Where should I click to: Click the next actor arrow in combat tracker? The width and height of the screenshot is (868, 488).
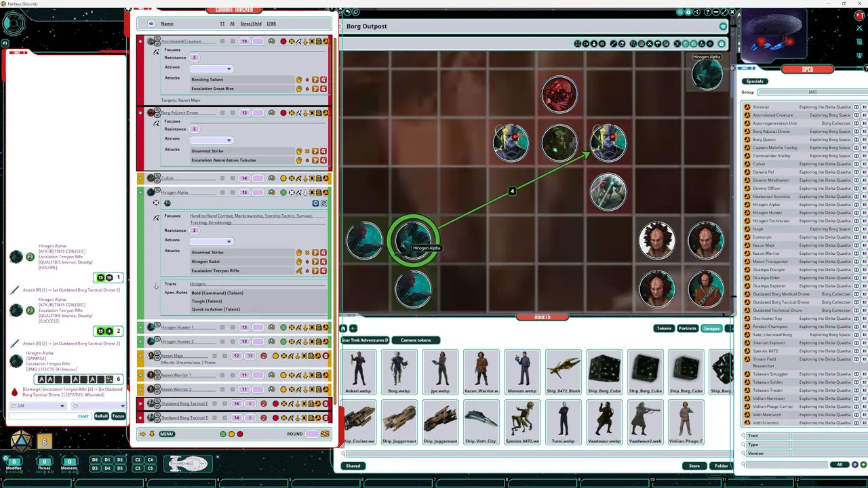(x=152, y=434)
